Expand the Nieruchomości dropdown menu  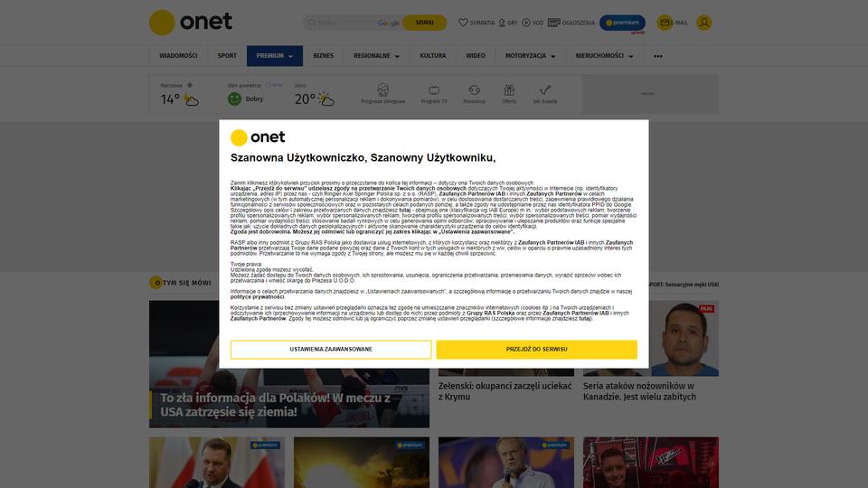click(604, 56)
